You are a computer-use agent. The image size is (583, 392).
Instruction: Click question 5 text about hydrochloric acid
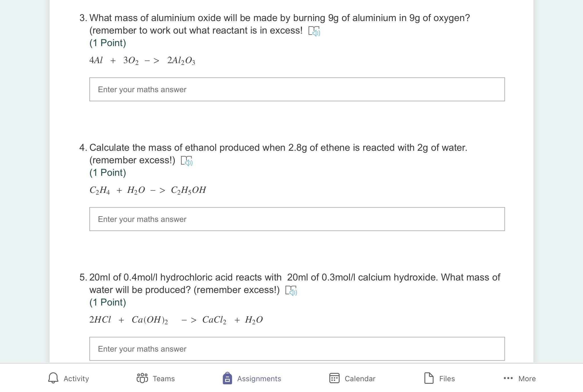tap(295, 278)
